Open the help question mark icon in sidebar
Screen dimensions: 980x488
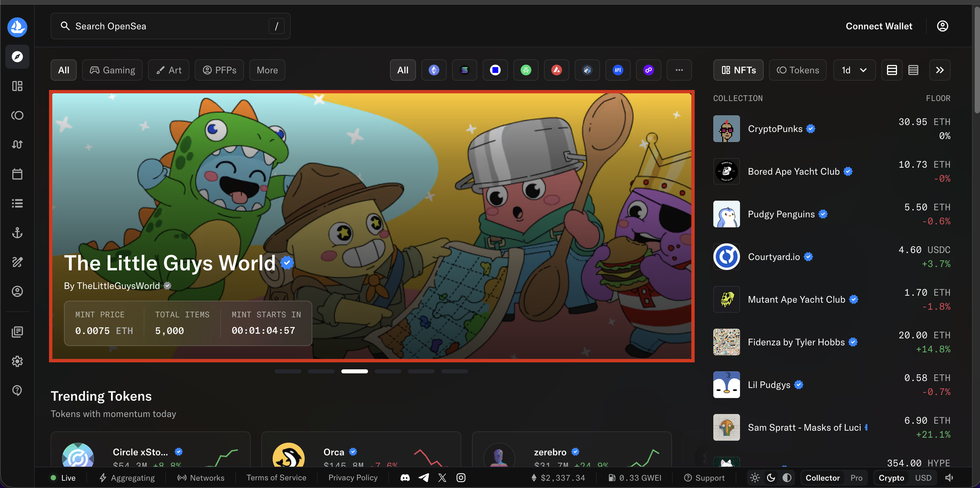[x=17, y=390]
